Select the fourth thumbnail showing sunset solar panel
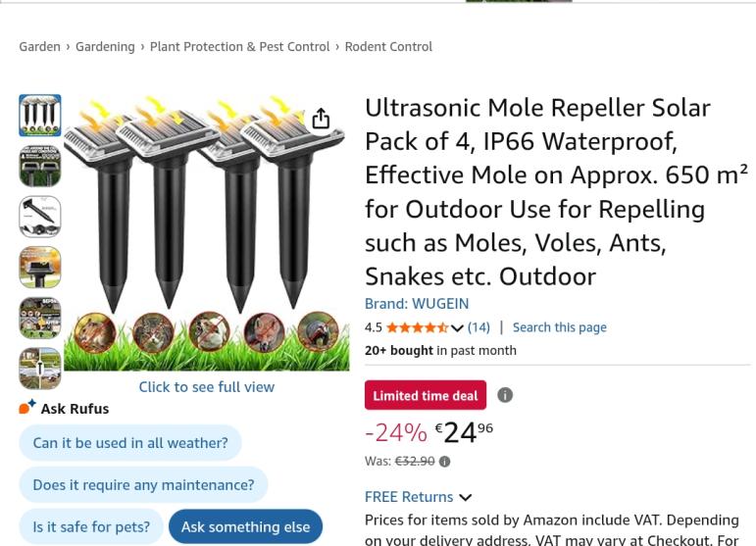Screen dimensions: 756x546 [x=40, y=267]
